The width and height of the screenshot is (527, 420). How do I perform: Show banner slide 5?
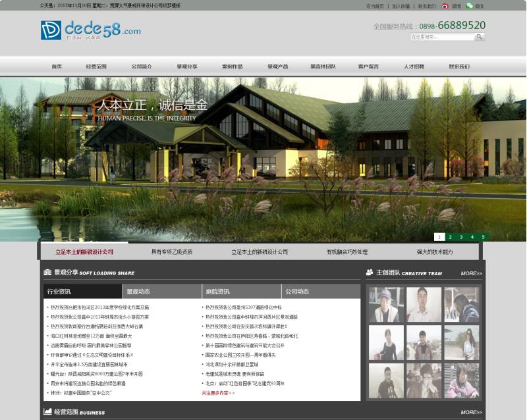(x=483, y=237)
